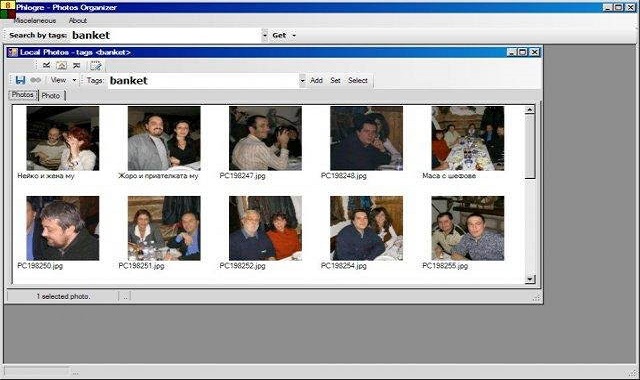Image resolution: width=640 pixels, height=380 pixels.
Task: Click the Tags input field containing banket
Action: point(203,80)
